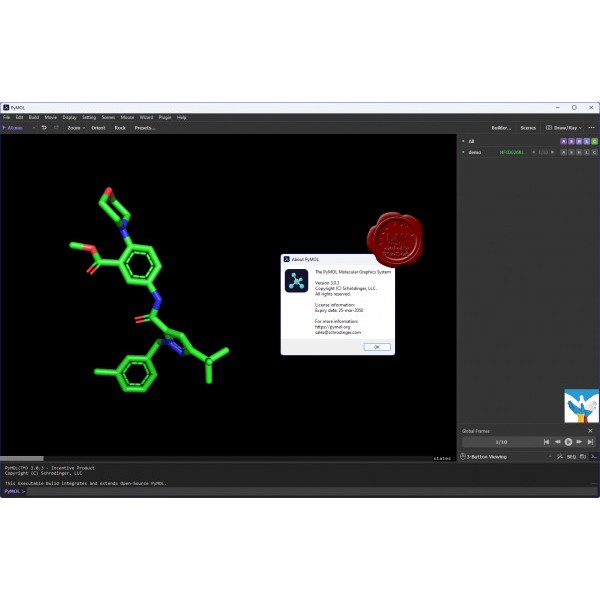This screenshot has height=600, width=600.
Task: Toggle visibility of the demo object
Action: (x=463, y=152)
